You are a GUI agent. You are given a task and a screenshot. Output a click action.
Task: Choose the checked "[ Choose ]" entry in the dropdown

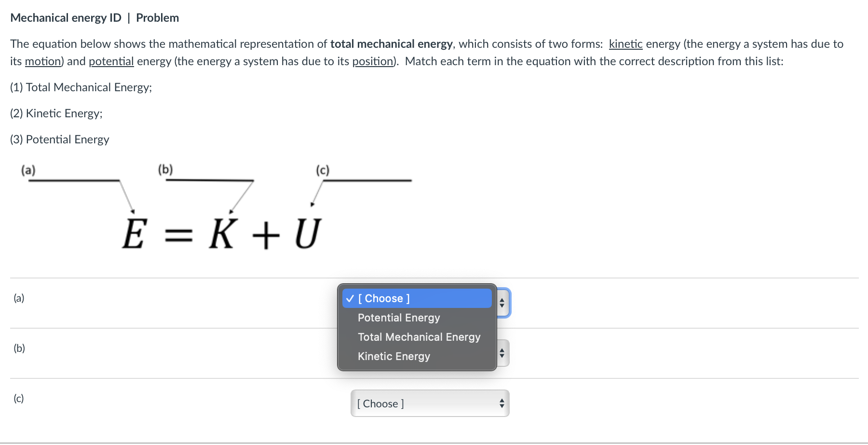(383, 298)
